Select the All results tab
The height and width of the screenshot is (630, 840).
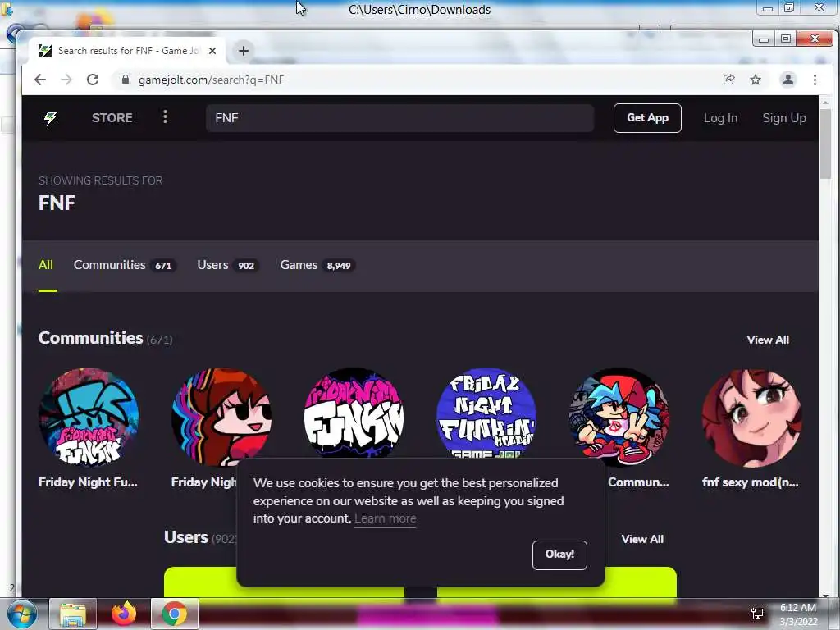(46, 265)
